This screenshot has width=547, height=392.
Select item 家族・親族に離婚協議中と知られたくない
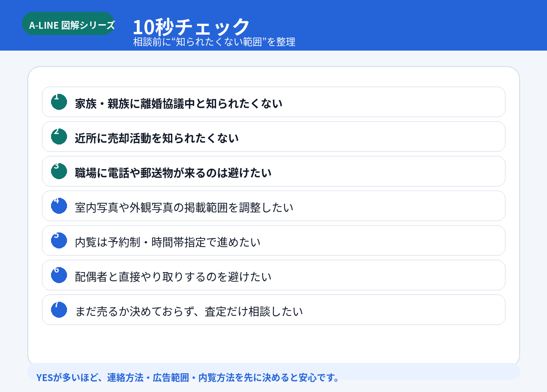[273, 102]
